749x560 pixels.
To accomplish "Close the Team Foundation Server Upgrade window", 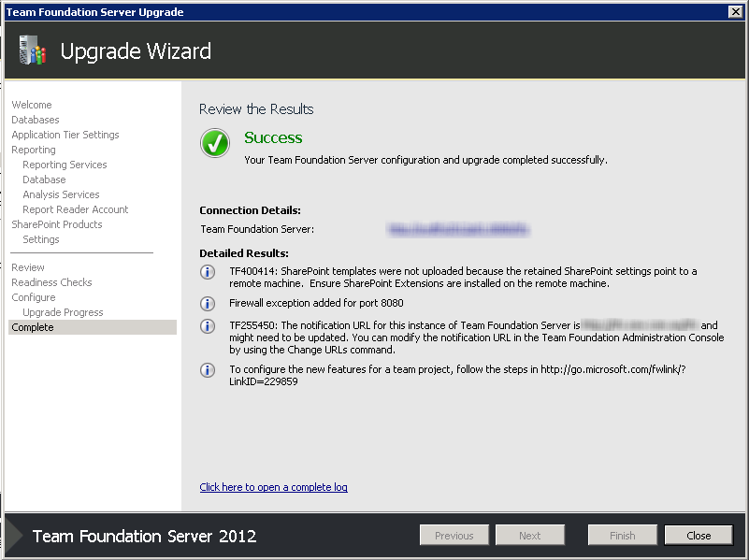I will (x=736, y=12).
